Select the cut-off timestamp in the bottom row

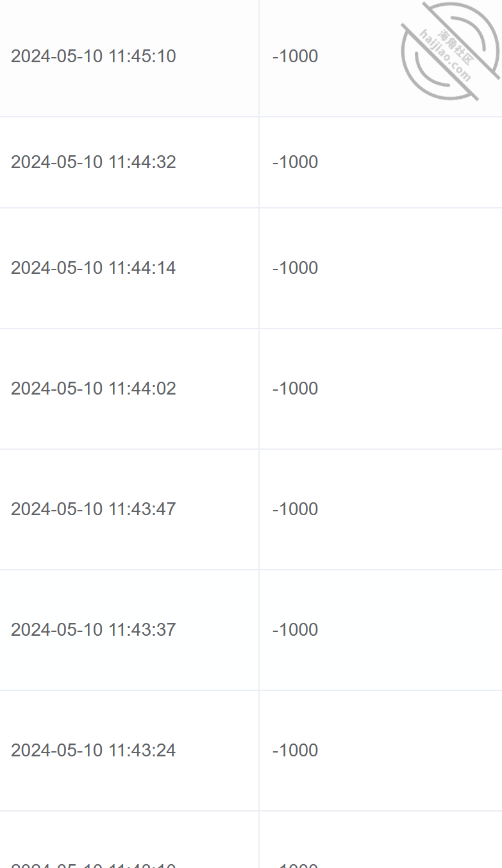click(x=93, y=864)
